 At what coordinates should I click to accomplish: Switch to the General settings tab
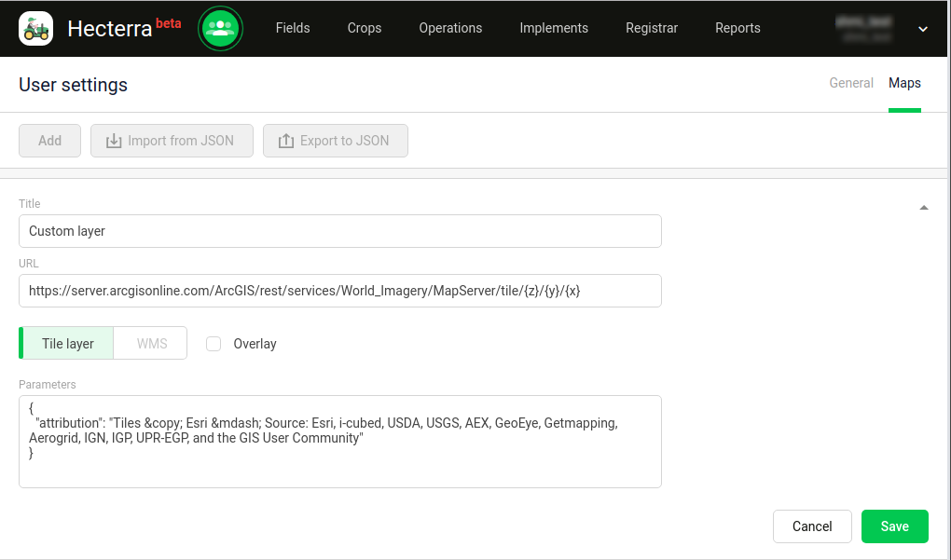851,83
